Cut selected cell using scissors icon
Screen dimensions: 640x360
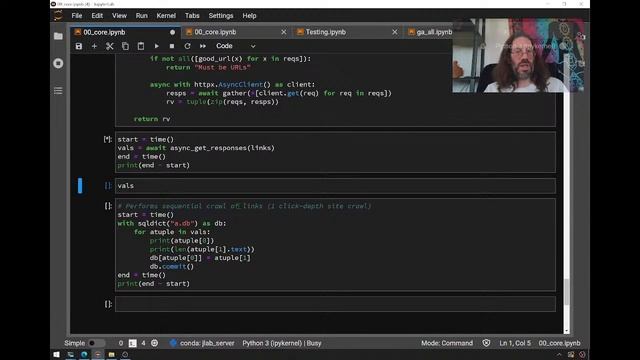coord(110,46)
